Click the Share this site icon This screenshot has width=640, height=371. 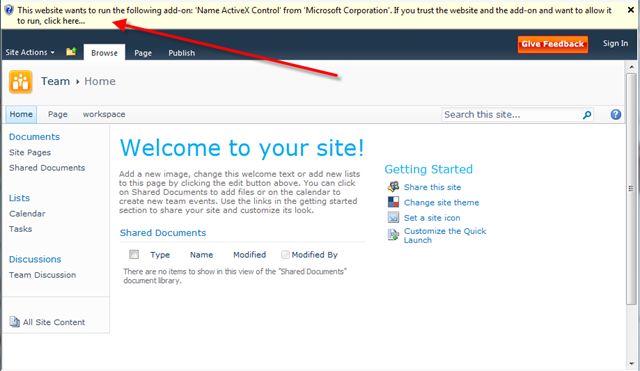click(393, 187)
